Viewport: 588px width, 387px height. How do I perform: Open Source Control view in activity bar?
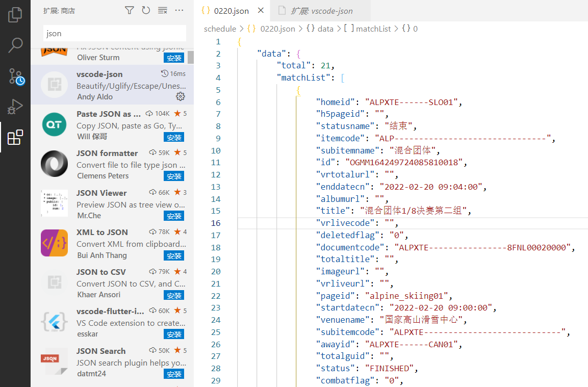[x=16, y=76]
